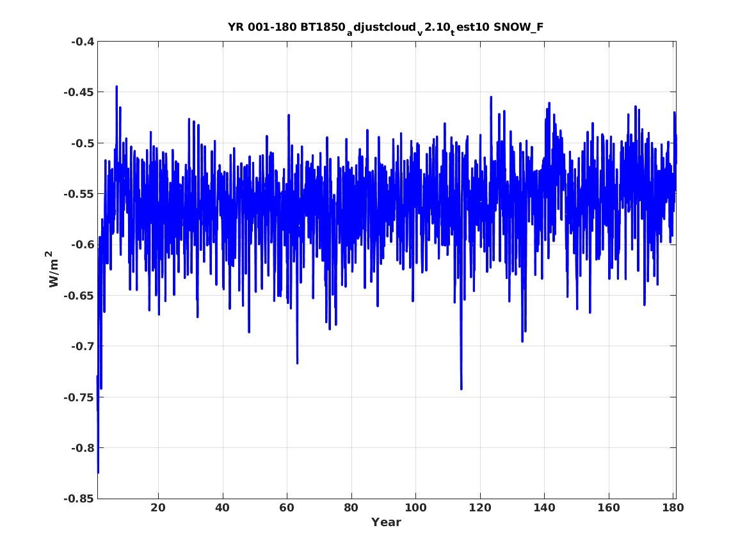The height and width of the screenshot is (560, 747).
Task: Click the plot title beginning 'YR 001-180 BT1850'
Action: (x=385, y=28)
